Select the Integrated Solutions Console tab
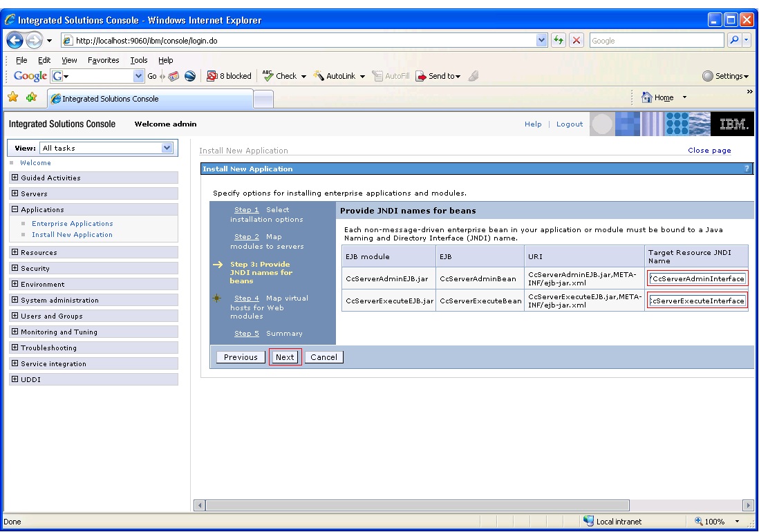This screenshot has width=759, height=532. point(151,99)
